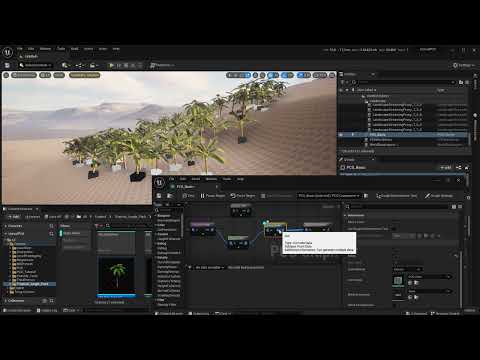The image size is (480, 360).
Task: Expand the Blueprint category in the PCG palette
Action: 163,216
